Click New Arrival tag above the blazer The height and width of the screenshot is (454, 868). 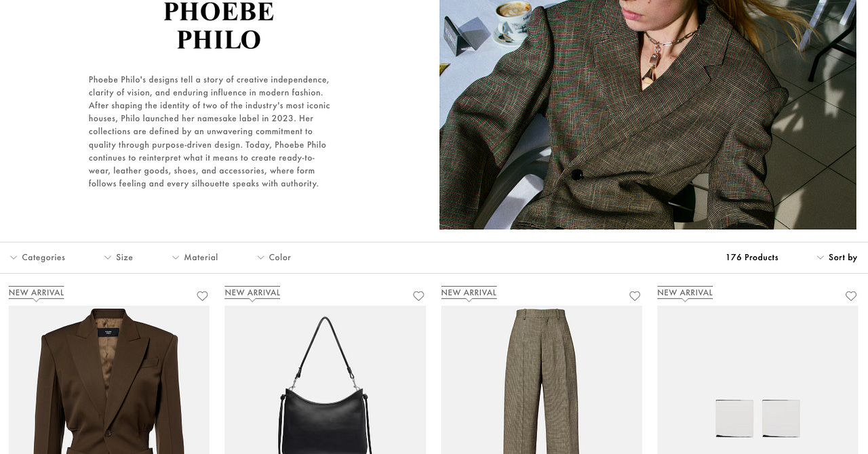pyautogui.click(x=37, y=293)
